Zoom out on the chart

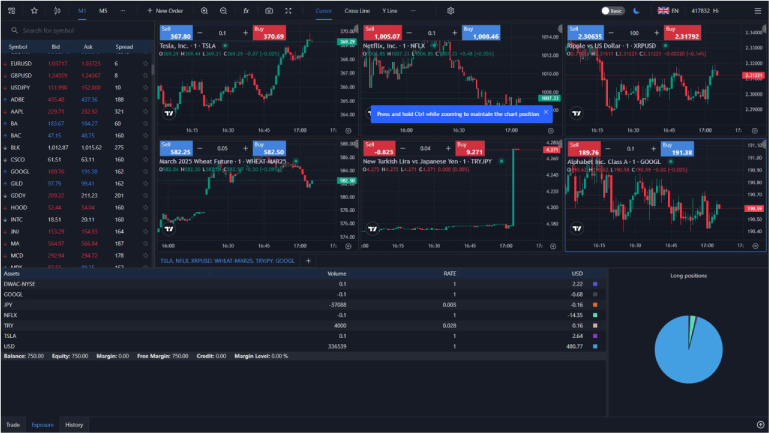click(224, 11)
